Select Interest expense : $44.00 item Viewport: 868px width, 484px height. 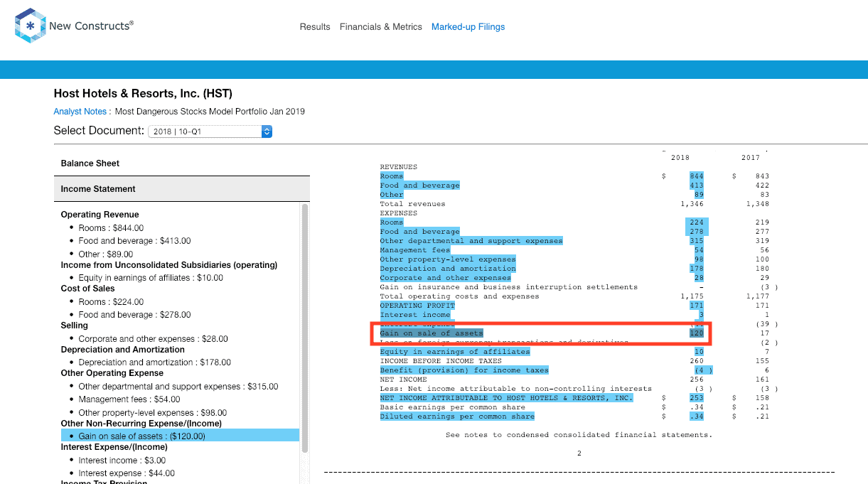(127, 473)
